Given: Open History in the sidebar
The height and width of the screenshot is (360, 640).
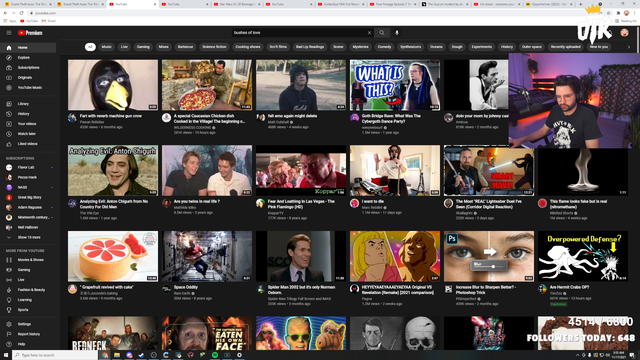Looking at the screenshot, I should [x=28, y=114].
